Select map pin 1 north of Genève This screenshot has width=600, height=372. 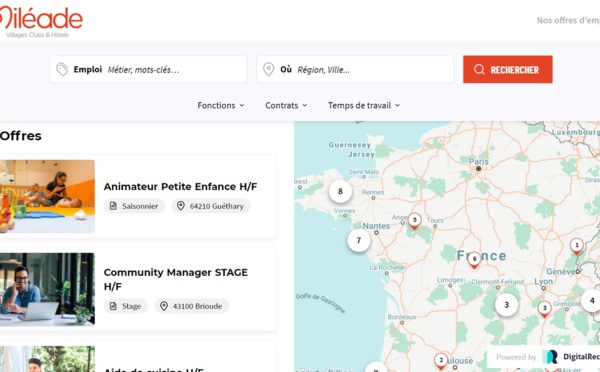tap(577, 246)
